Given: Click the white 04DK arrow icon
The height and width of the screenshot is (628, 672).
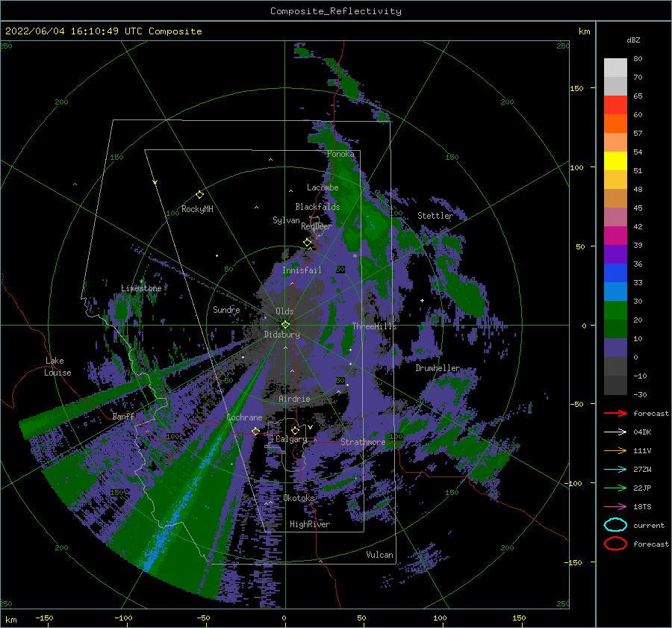Looking at the screenshot, I should point(615,432).
